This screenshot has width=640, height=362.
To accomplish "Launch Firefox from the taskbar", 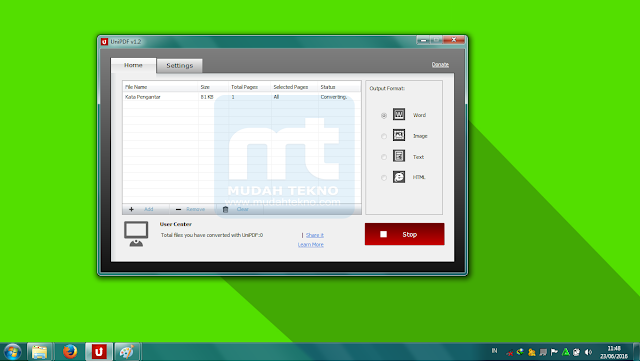I will (70, 351).
